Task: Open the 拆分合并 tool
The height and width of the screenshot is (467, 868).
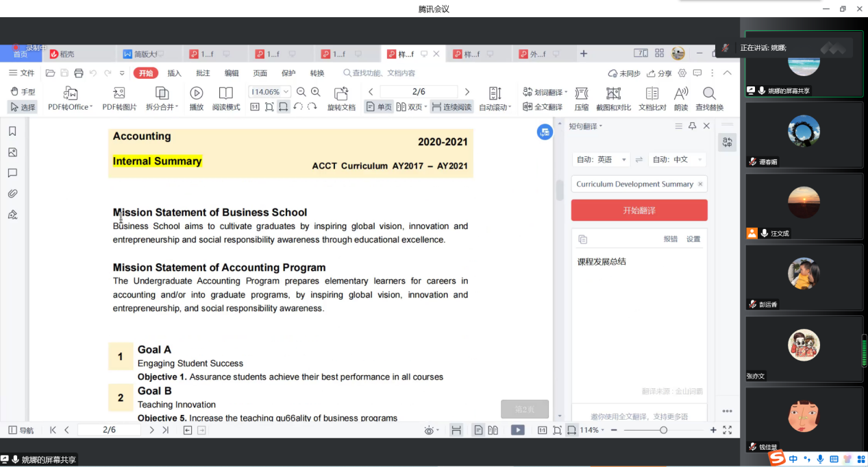Action: click(162, 99)
